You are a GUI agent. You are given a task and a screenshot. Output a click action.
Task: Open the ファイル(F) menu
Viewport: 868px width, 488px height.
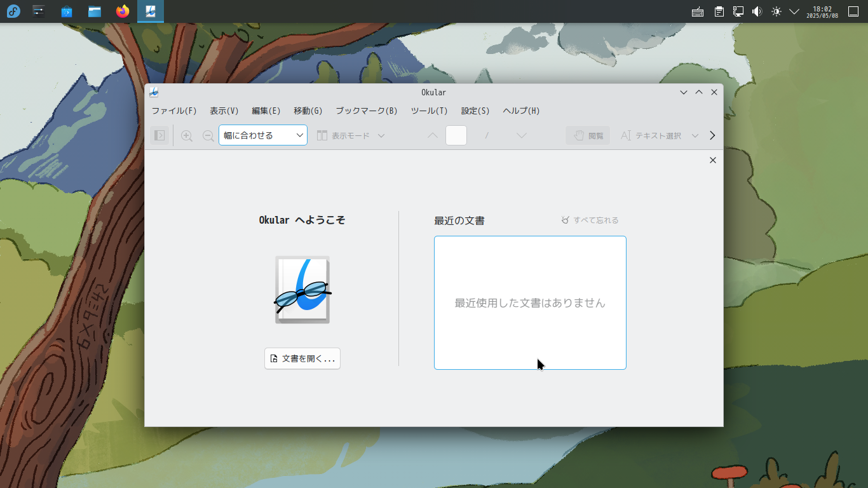(x=174, y=111)
